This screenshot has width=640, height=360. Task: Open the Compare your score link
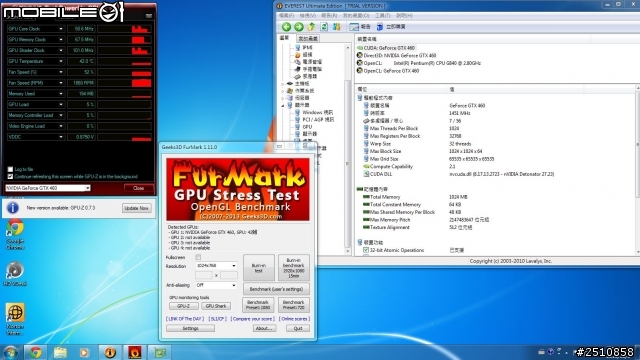pos(253,319)
